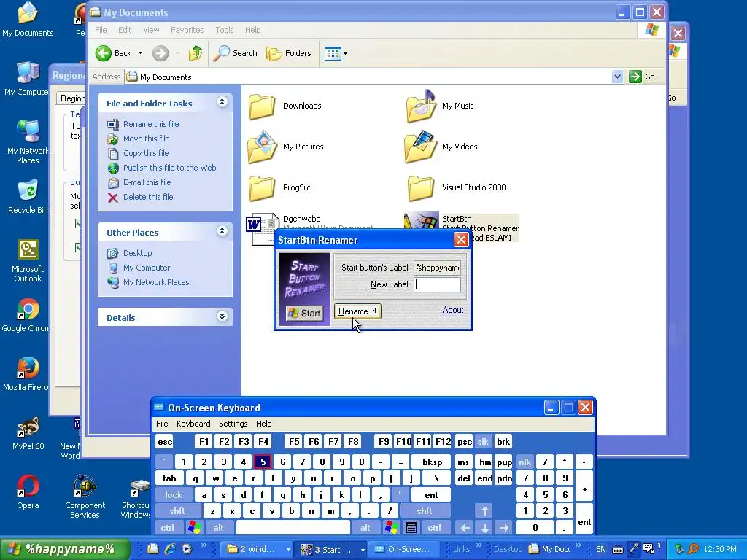Viewport: 747px width, 560px height.
Task: Open Recycle Bin on the desktop
Action: tap(28, 196)
